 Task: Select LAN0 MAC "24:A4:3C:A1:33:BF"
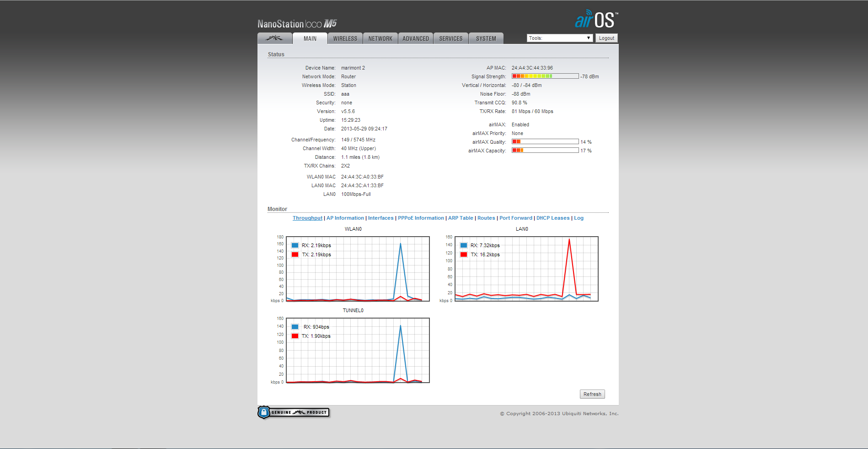tap(362, 185)
